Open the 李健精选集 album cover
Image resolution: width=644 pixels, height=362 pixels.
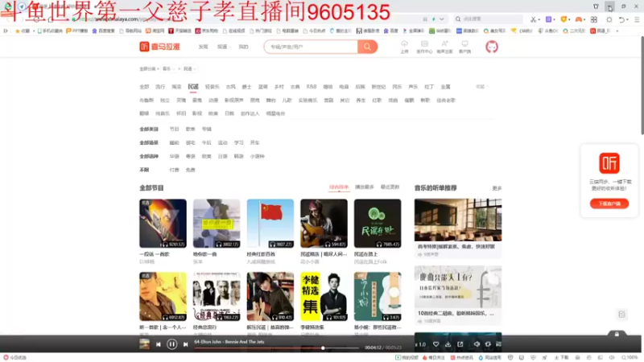pos(324,296)
